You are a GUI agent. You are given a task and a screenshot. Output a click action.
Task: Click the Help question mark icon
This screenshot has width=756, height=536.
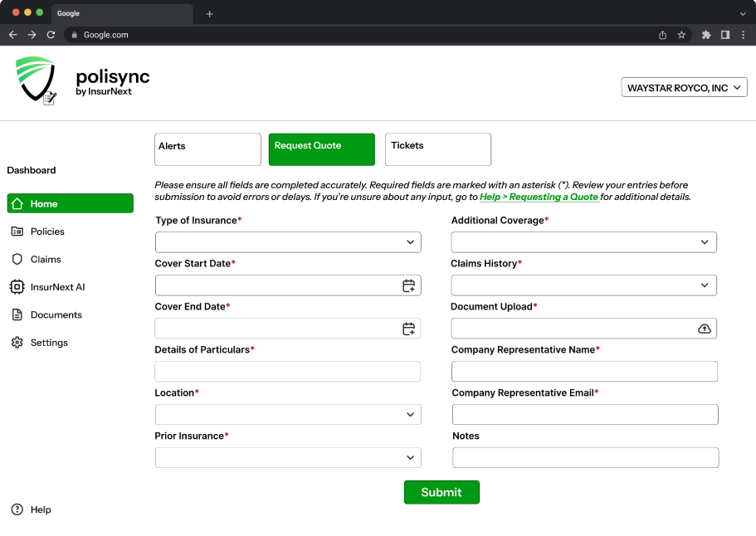point(17,509)
